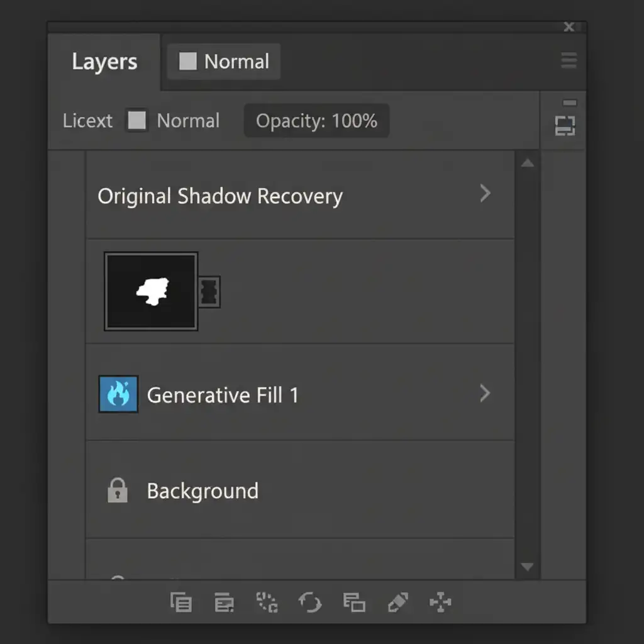
Task: Click the blue flame Generative Fill icon
Action: tap(118, 394)
